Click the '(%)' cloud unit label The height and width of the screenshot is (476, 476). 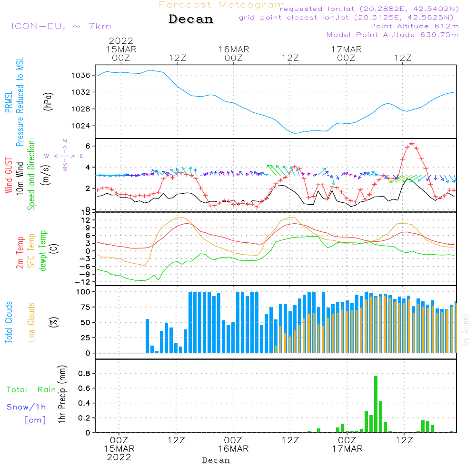click(x=53, y=322)
